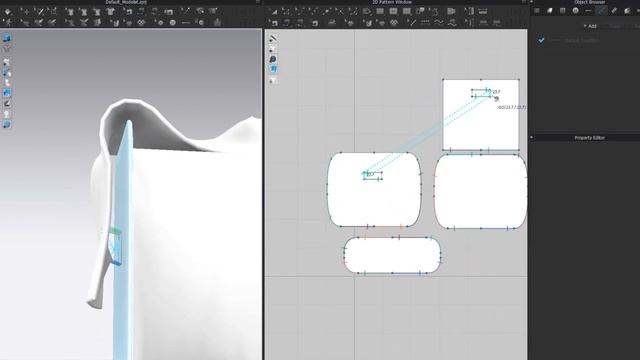
Task: Select the Rectangle pattern tool in 2D toolbar
Action: 380,12
